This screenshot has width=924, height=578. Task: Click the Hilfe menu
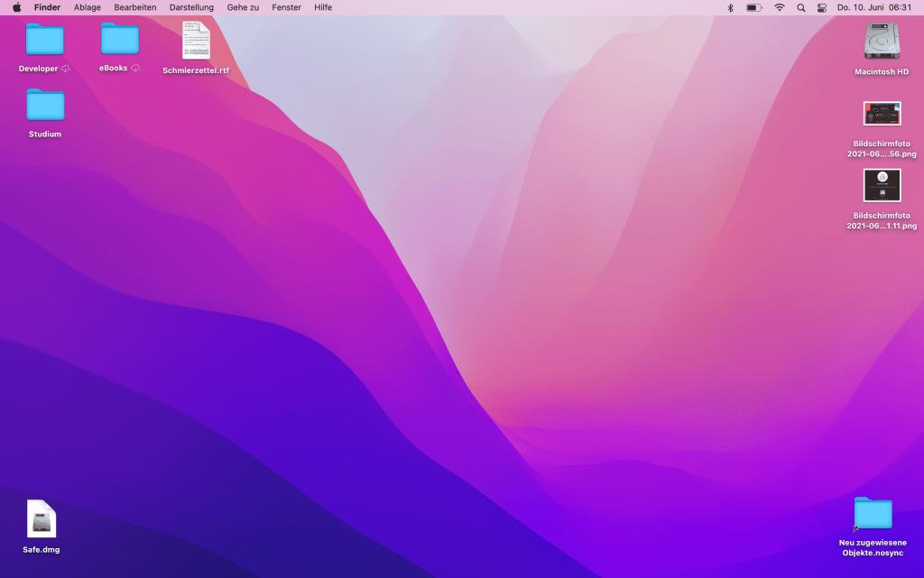(323, 7)
